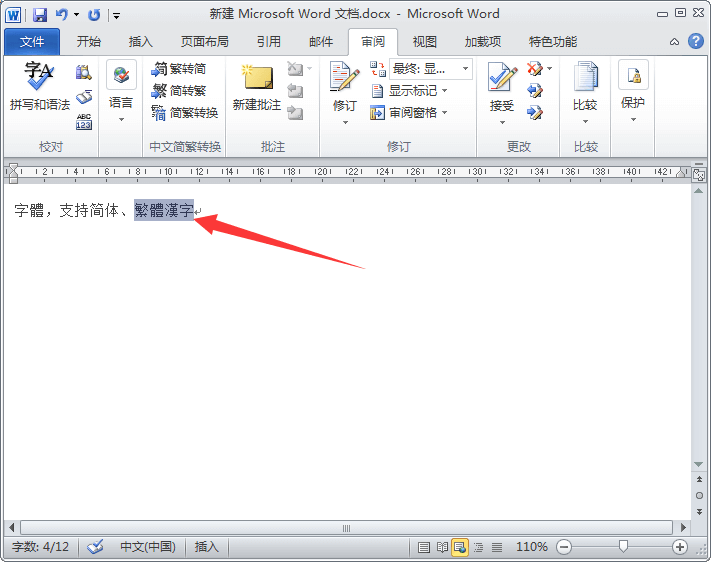Click the Track Changes (修订) icon
The height and width of the screenshot is (562, 711).
pos(344,82)
